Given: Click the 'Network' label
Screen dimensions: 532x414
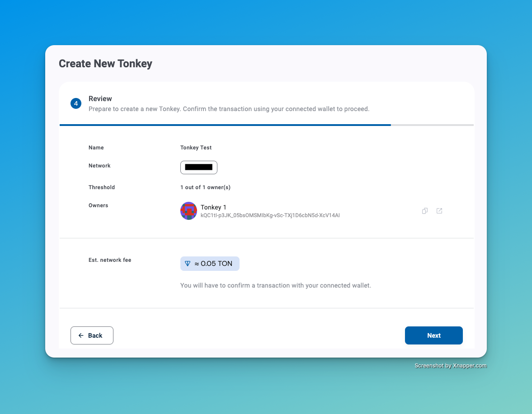Looking at the screenshot, I should coord(99,166).
